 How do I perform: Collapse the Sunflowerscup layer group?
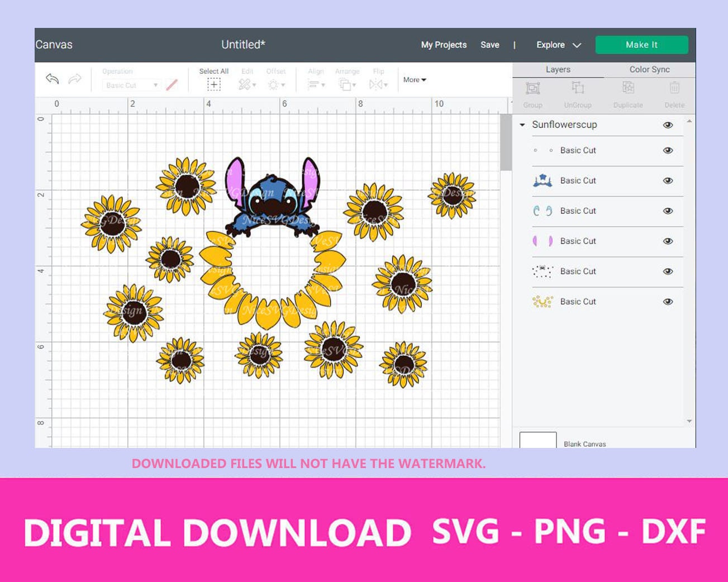pyautogui.click(x=523, y=125)
